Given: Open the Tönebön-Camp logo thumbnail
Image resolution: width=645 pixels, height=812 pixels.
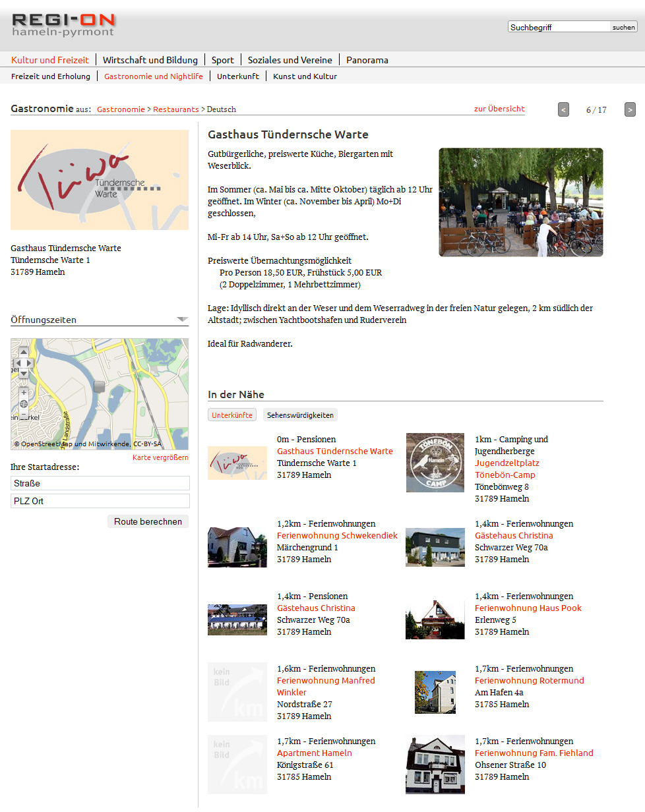Looking at the screenshot, I should tap(435, 463).
